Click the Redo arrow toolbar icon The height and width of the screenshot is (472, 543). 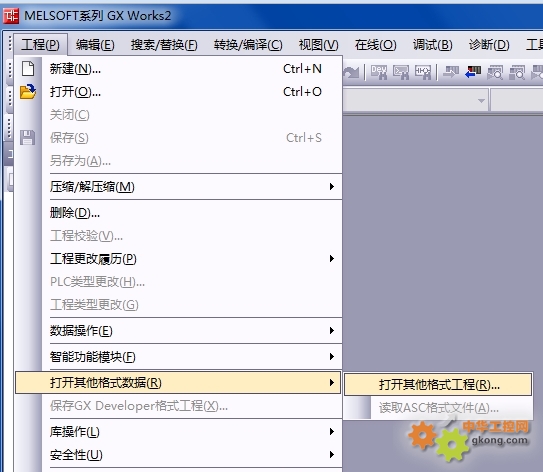click(x=351, y=73)
